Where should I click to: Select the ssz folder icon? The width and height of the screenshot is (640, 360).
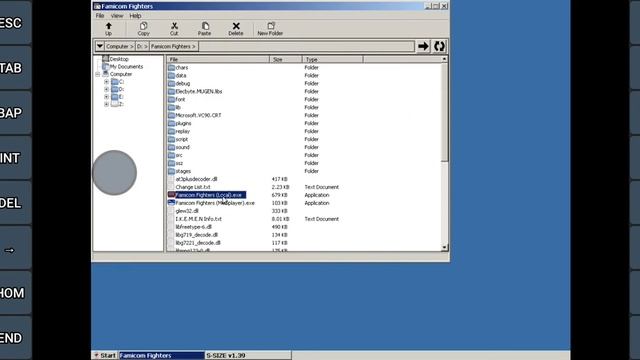[171, 163]
